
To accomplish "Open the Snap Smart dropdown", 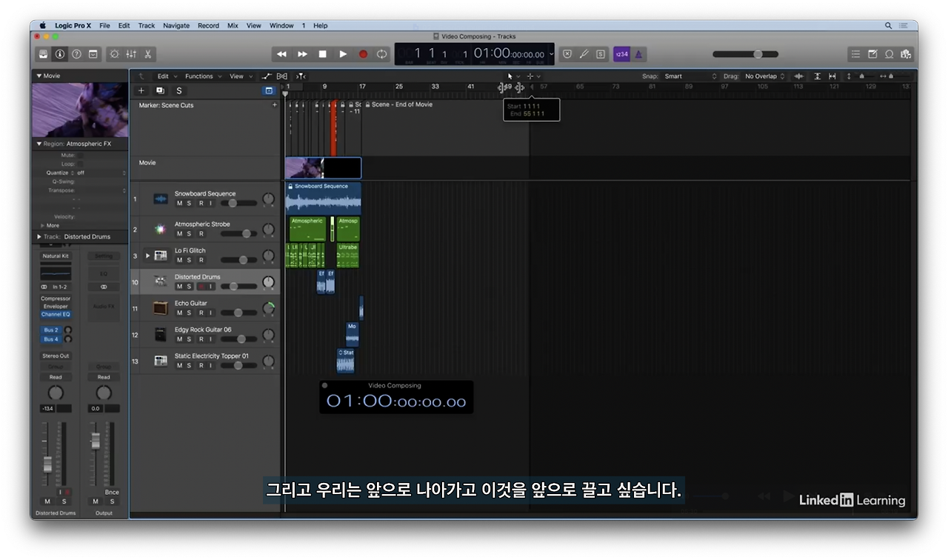I will point(690,76).
